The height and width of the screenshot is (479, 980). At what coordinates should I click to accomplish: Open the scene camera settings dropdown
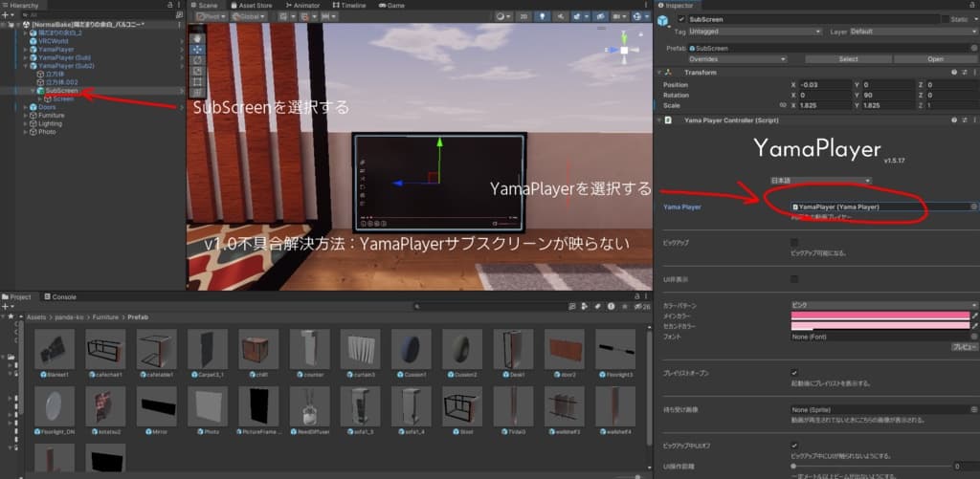pos(619,16)
